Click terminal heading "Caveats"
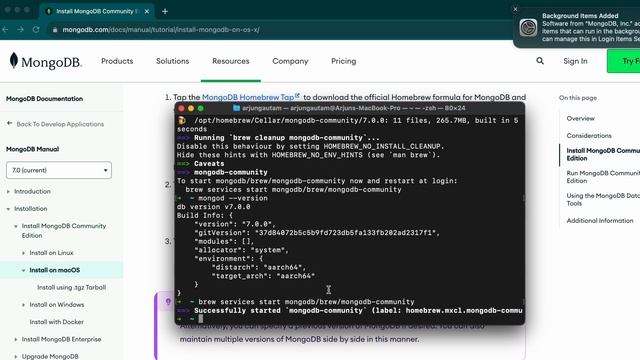 [209, 163]
